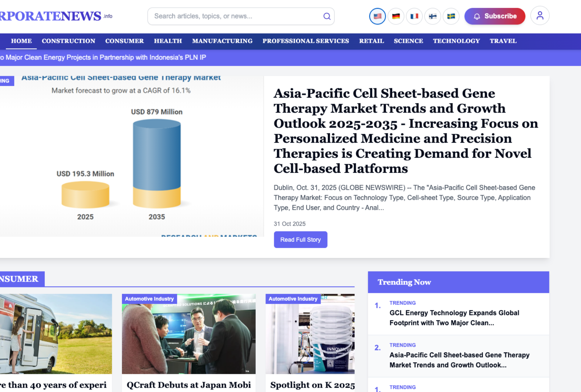This screenshot has width=581, height=392.
Task: Open the CONSUMER nav section
Action: point(125,41)
